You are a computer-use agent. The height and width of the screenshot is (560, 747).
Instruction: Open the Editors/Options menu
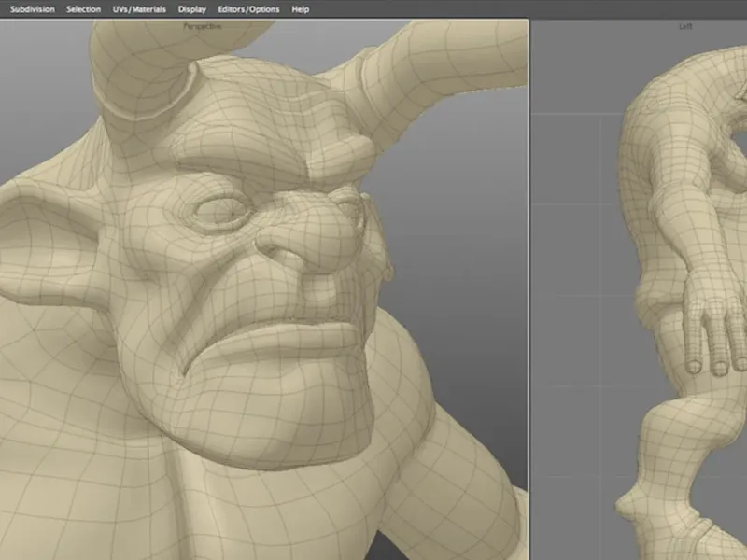[x=248, y=9]
